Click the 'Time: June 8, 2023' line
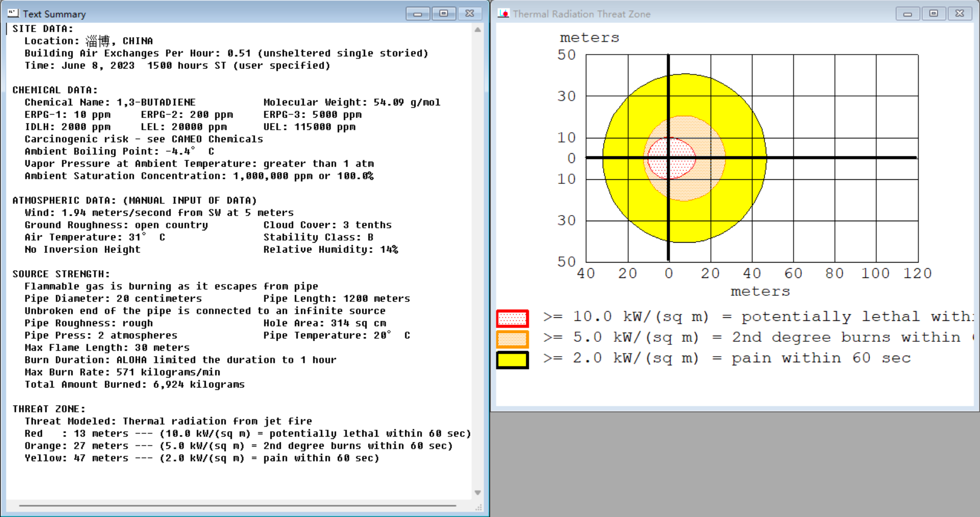Image resolution: width=980 pixels, height=517 pixels. [178, 65]
